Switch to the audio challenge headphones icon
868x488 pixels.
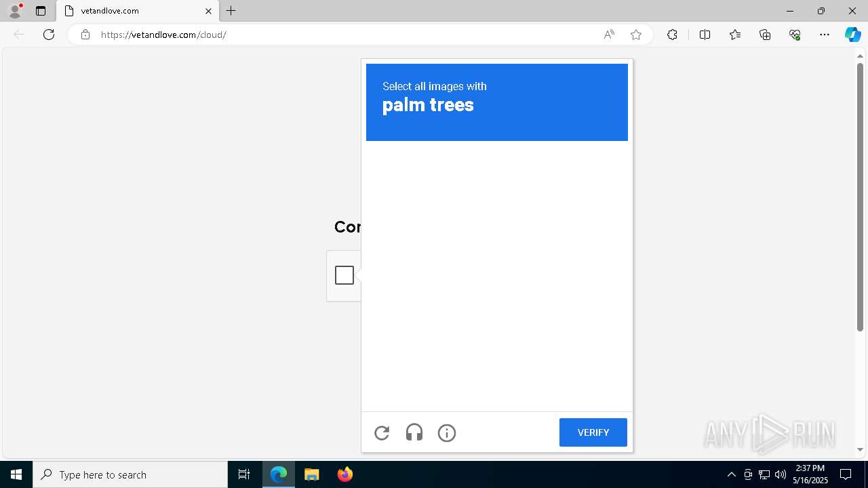(x=414, y=432)
